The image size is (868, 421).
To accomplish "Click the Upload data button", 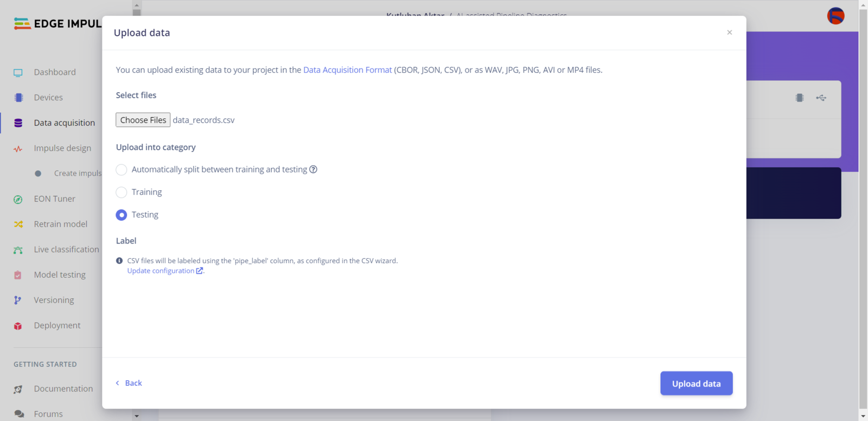I will point(697,384).
